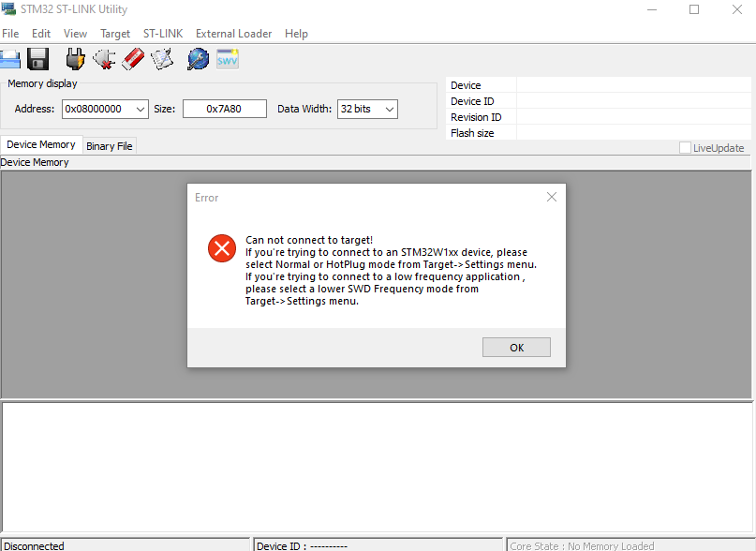The height and width of the screenshot is (551, 756).
Task: Click Disconnect from target icon
Action: (x=104, y=60)
